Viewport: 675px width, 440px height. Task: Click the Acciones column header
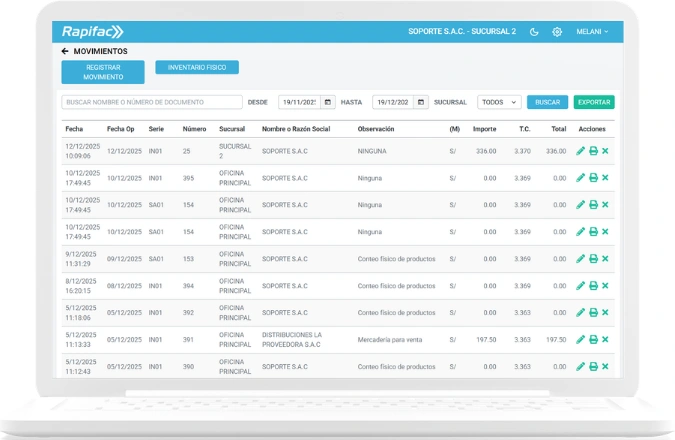[592, 129]
